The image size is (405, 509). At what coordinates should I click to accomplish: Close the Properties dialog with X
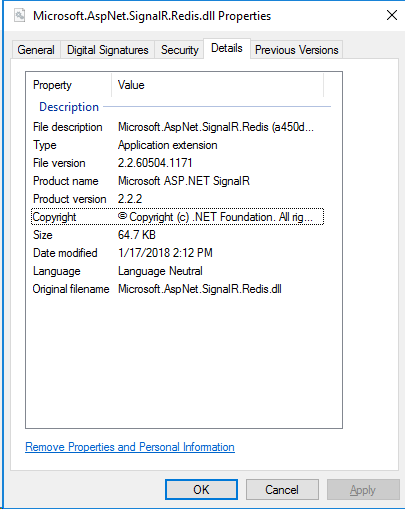[x=392, y=15]
